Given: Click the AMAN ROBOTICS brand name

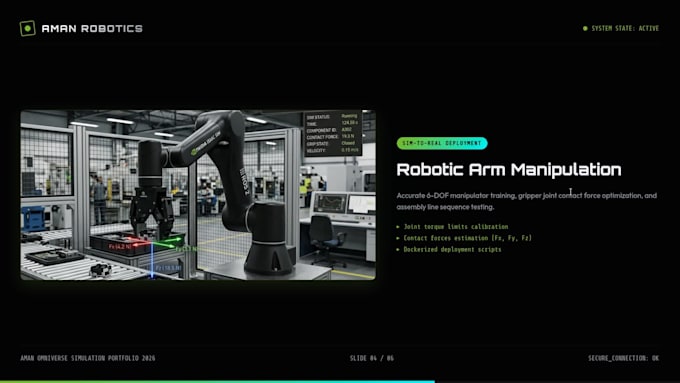Looking at the screenshot, I should coord(92,29).
